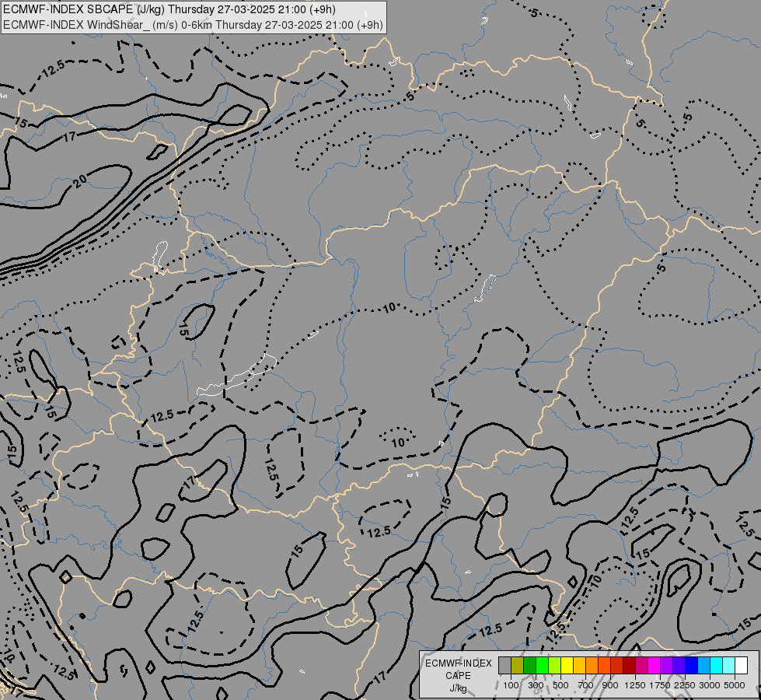This screenshot has height=700, width=761.
Task: Select the olive swatch above the 100 label
Action: [518, 665]
